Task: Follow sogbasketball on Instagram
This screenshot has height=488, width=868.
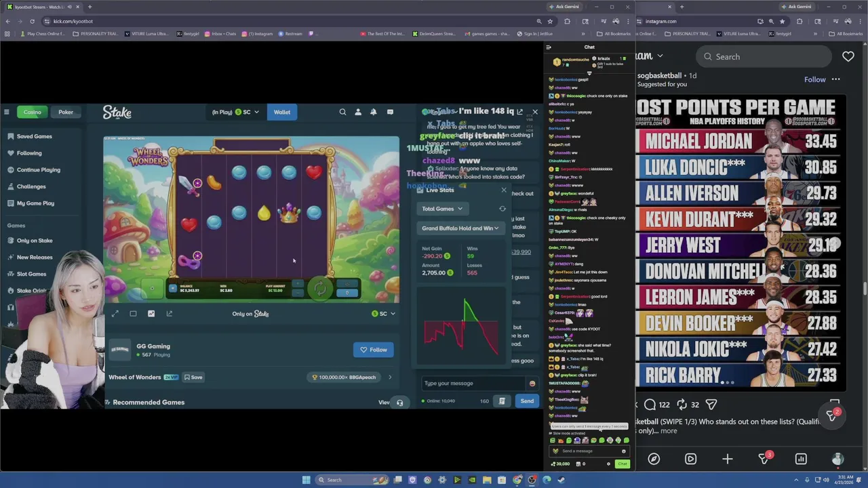Action: (x=815, y=79)
